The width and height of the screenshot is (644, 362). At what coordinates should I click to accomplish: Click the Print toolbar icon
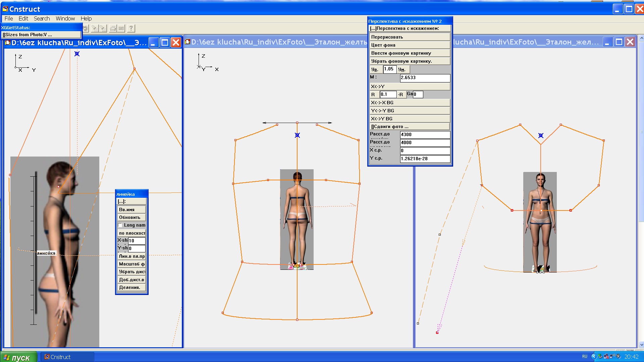(x=113, y=28)
